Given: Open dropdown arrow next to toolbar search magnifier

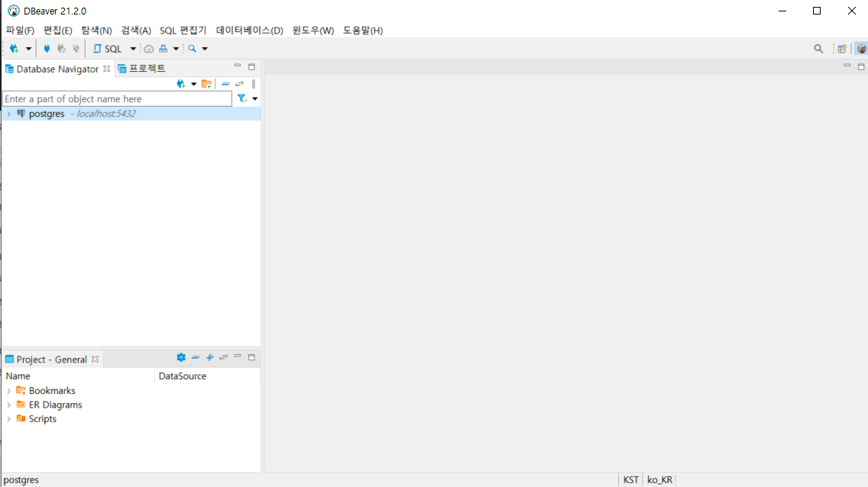Looking at the screenshot, I should (x=205, y=49).
